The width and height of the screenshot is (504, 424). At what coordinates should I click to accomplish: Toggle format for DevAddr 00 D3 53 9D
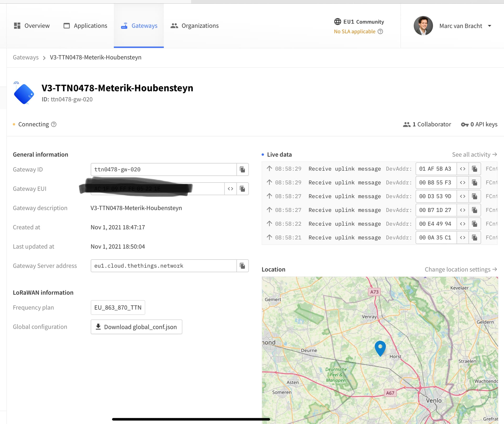(463, 196)
